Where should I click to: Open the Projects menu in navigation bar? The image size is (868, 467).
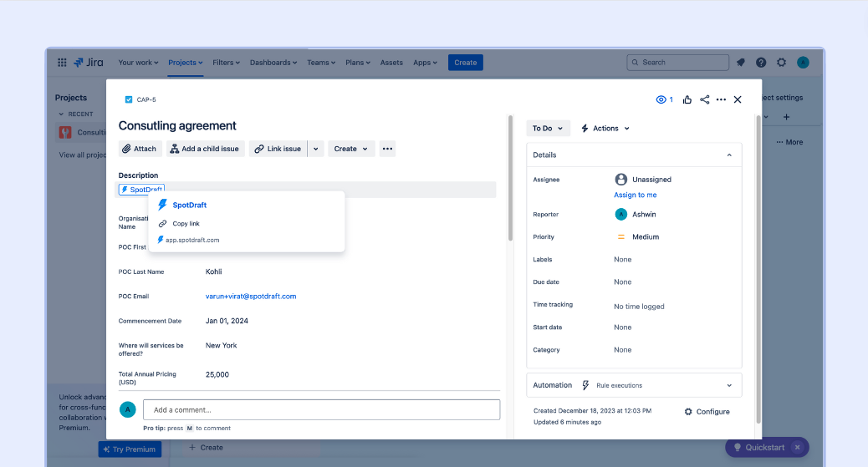pyautogui.click(x=186, y=63)
